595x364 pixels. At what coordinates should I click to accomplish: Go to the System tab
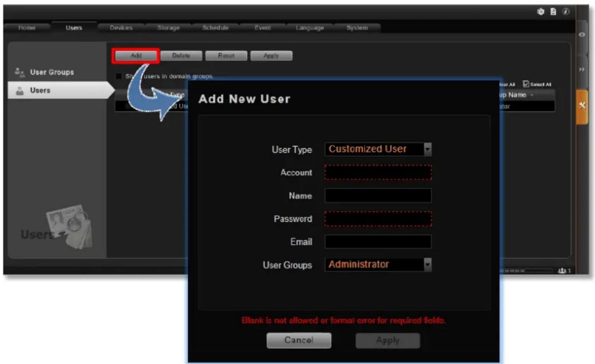point(357,27)
